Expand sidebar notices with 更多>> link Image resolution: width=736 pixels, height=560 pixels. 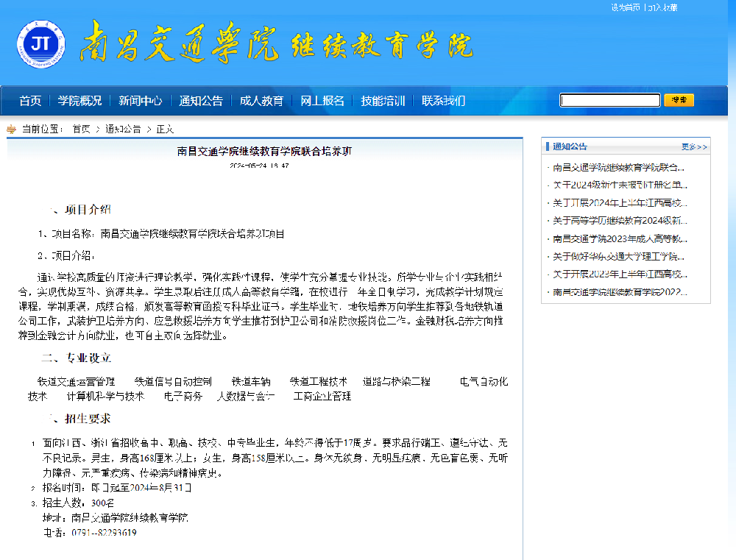(694, 146)
